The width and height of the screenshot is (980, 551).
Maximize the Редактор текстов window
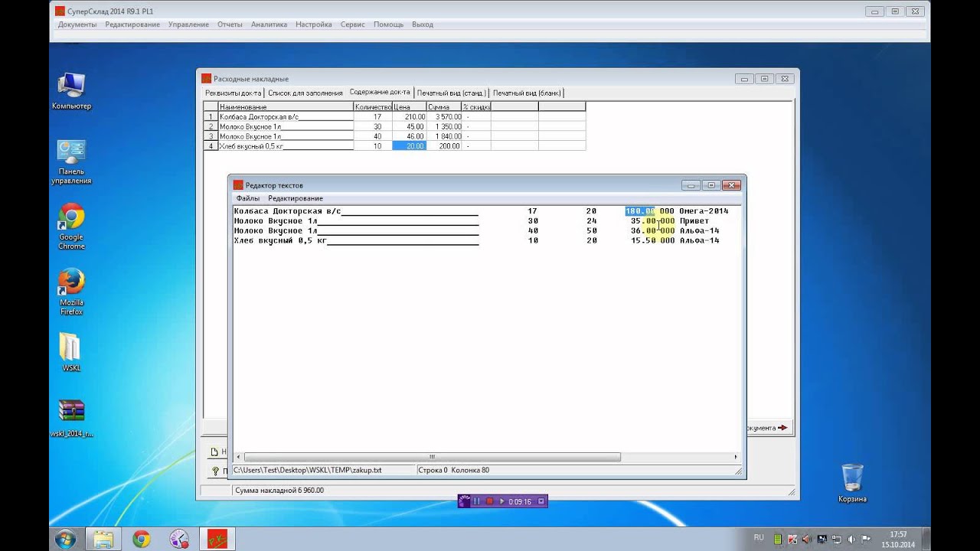[710, 185]
